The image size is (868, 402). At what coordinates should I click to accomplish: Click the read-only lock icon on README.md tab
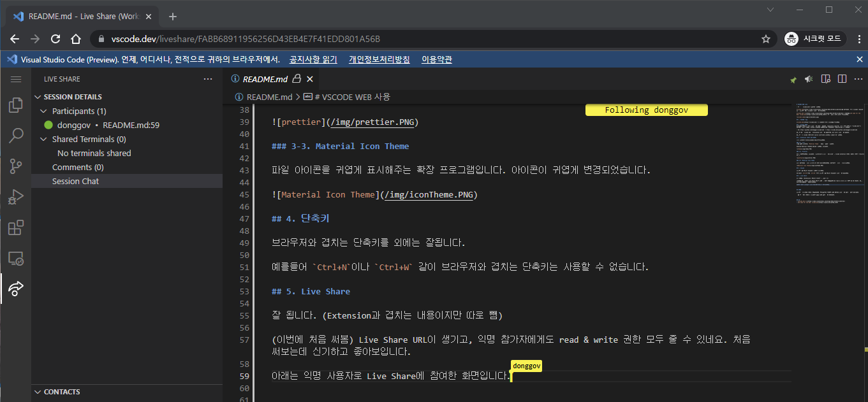tap(297, 79)
